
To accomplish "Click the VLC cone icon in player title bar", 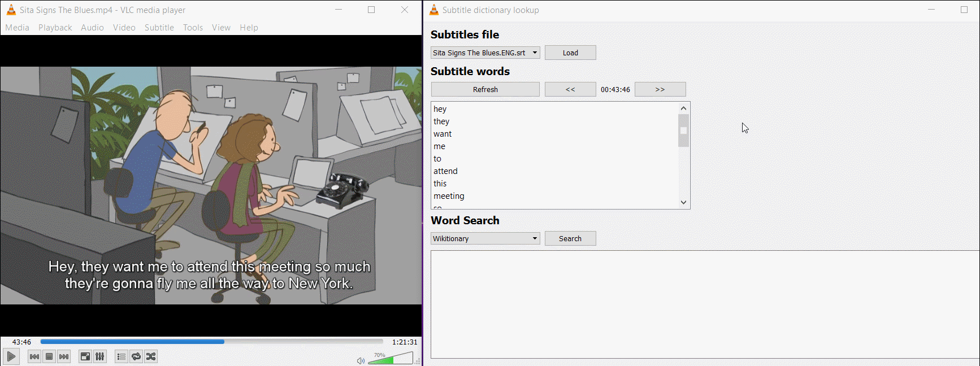I will [11, 10].
